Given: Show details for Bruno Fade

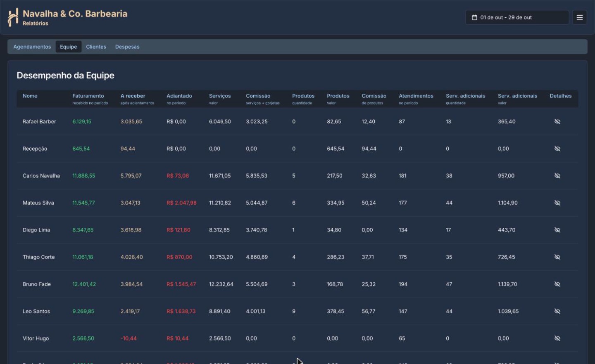Looking at the screenshot, I should coord(557,284).
